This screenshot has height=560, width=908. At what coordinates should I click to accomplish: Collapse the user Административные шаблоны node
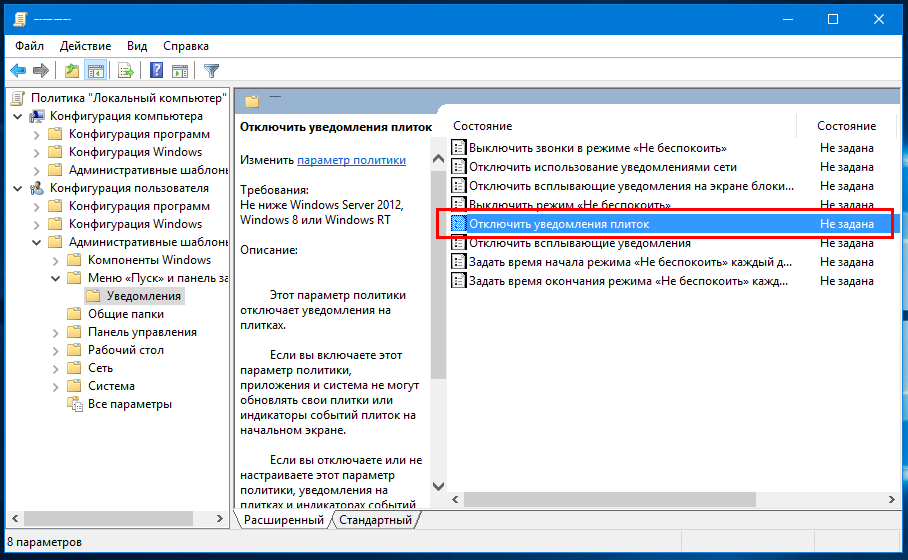[36, 243]
